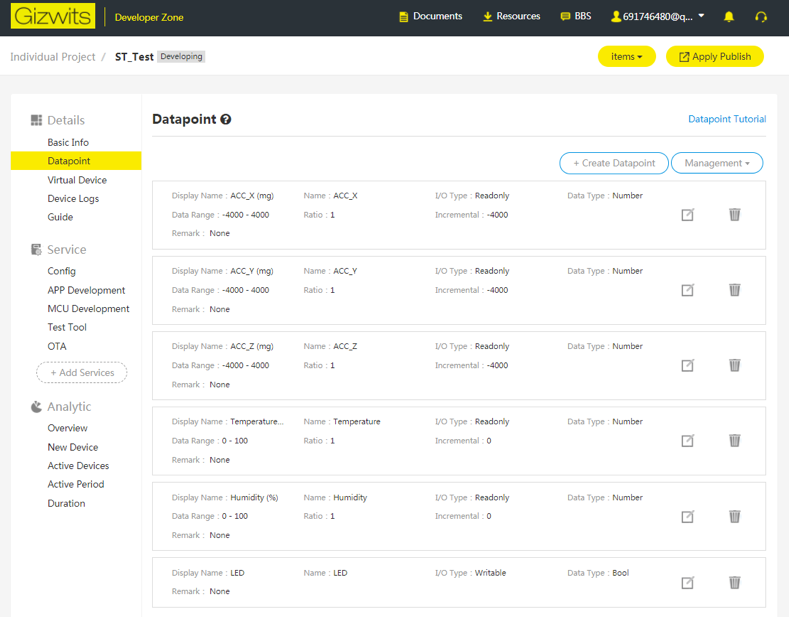
Task: Go to Device Logs page
Action: click(x=73, y=199)
